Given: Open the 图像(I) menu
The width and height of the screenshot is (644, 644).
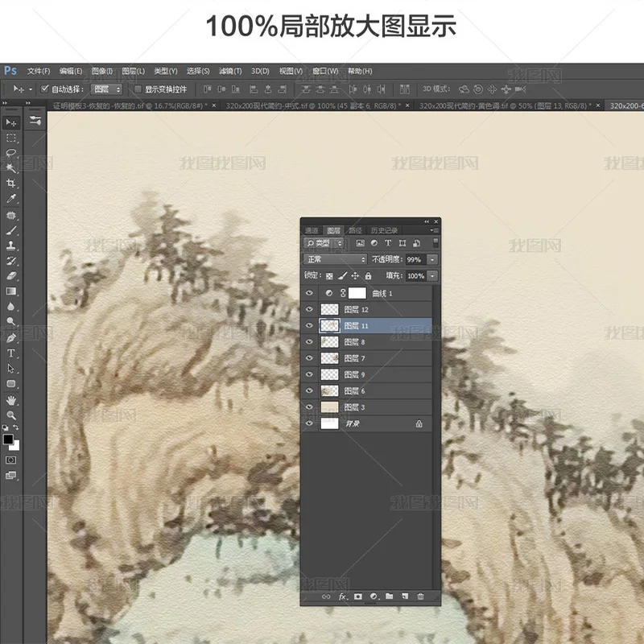Looking at the screenshot, I should click(102, 71).
